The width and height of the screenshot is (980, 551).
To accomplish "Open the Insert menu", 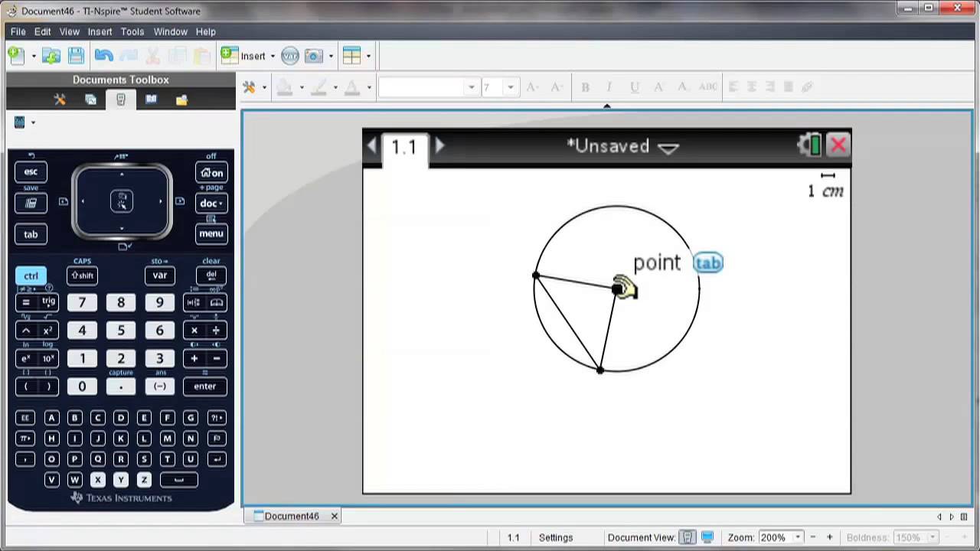I will coord(100,31).
